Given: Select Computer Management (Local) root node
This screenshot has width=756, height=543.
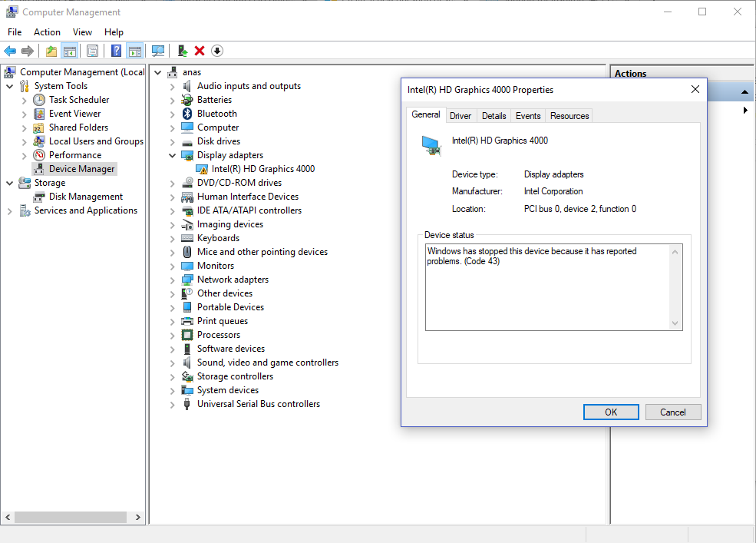Looking at the screenshot, I should coord(82,72).
